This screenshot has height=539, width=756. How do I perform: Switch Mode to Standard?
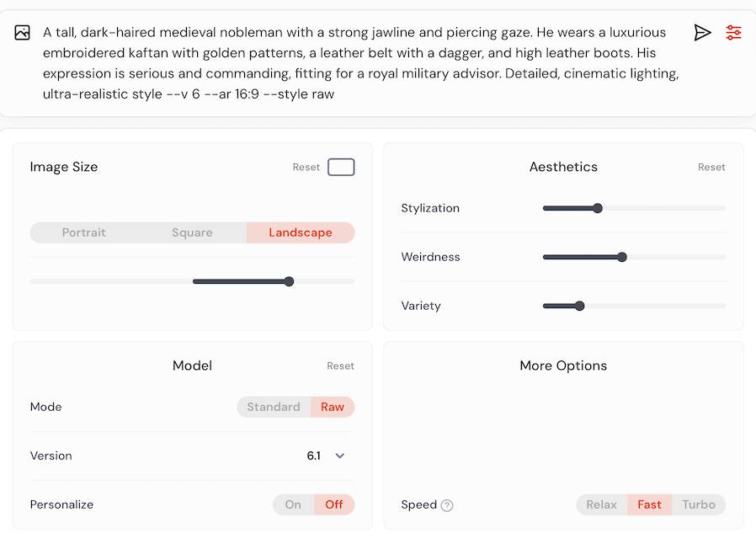click(x=274, y=407)
